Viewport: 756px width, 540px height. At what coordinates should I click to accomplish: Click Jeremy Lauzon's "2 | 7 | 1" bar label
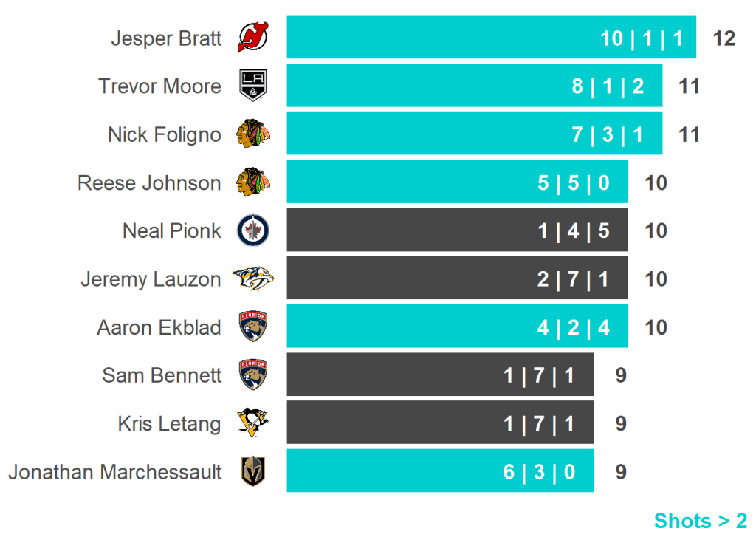[572, 279]
